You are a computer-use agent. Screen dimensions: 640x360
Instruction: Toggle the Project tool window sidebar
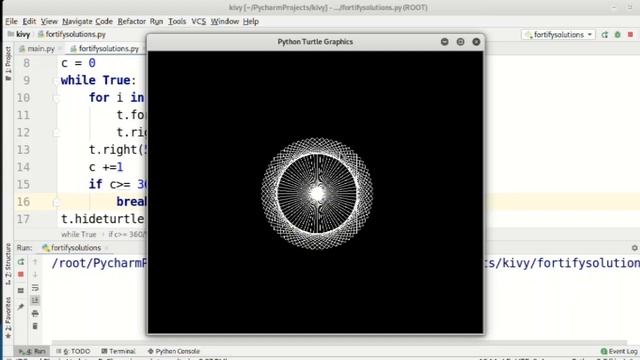(x=8, y=63)
